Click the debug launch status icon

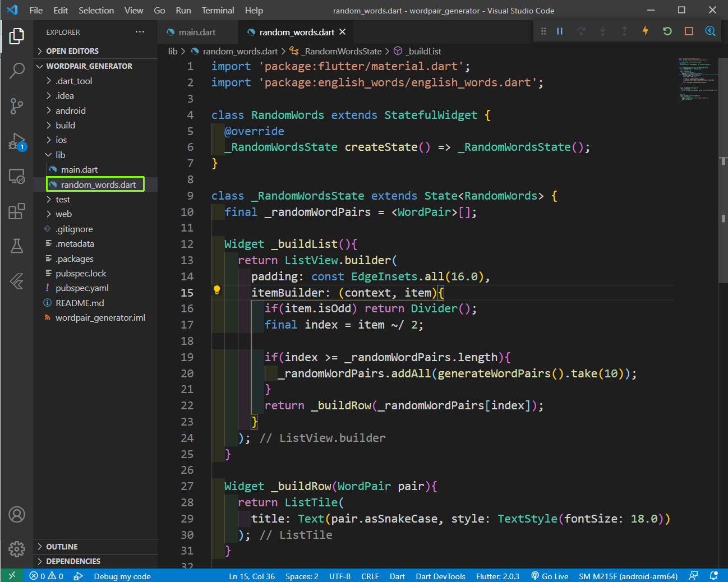78,576
